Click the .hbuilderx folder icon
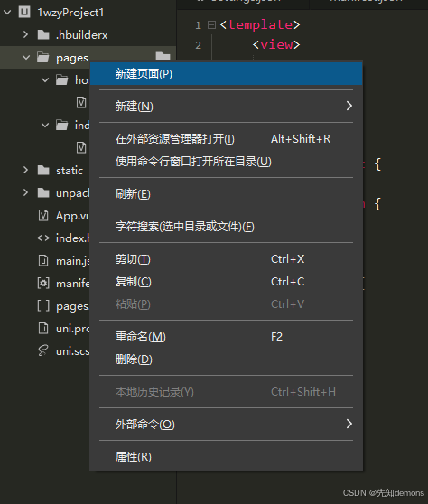The height and width of the screenshot is (504, 428). click(43, 34)
